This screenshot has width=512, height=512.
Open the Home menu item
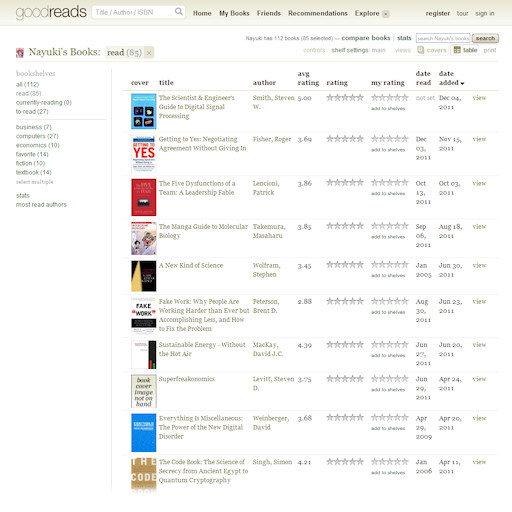click(202, 13)
